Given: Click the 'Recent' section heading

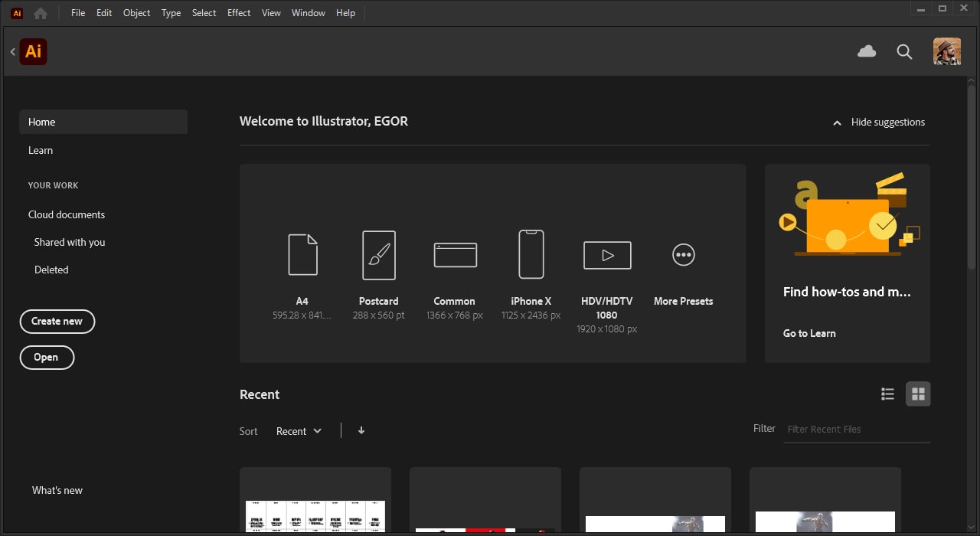Looking at the screenshot, I should 260,394.
